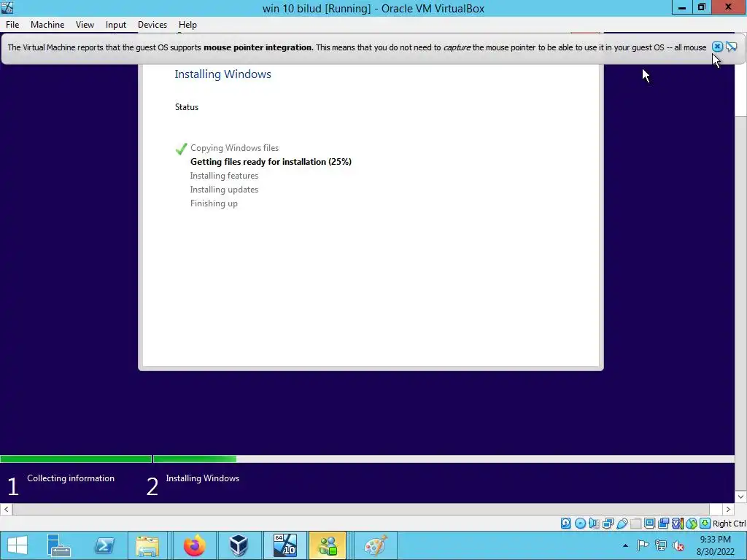This screenshot has width=747, height=560.
Task: Open Firefox from the taskbar
Action: pyautogui.click(x=194, y=545)
